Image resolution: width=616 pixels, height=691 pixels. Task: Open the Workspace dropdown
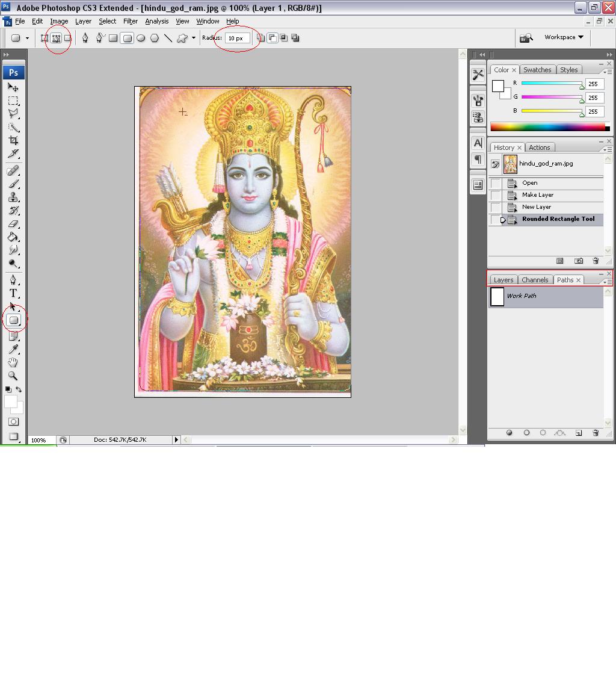564,37
